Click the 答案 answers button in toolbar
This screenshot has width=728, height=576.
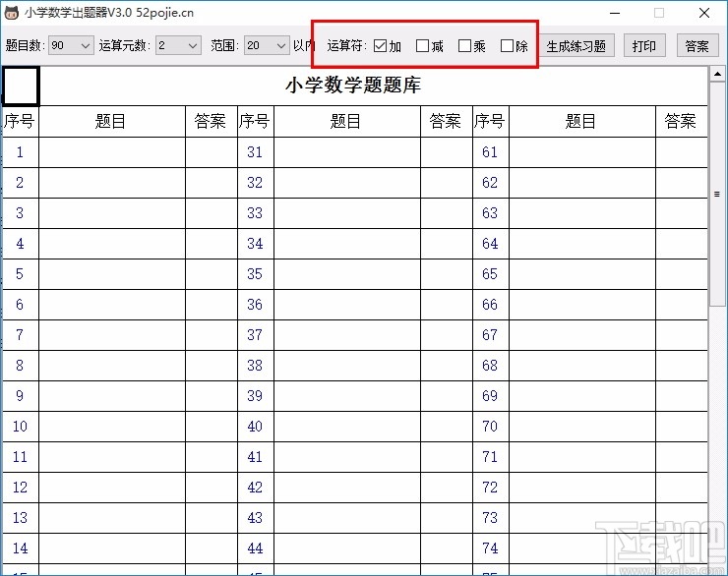[x=698, y=45]
